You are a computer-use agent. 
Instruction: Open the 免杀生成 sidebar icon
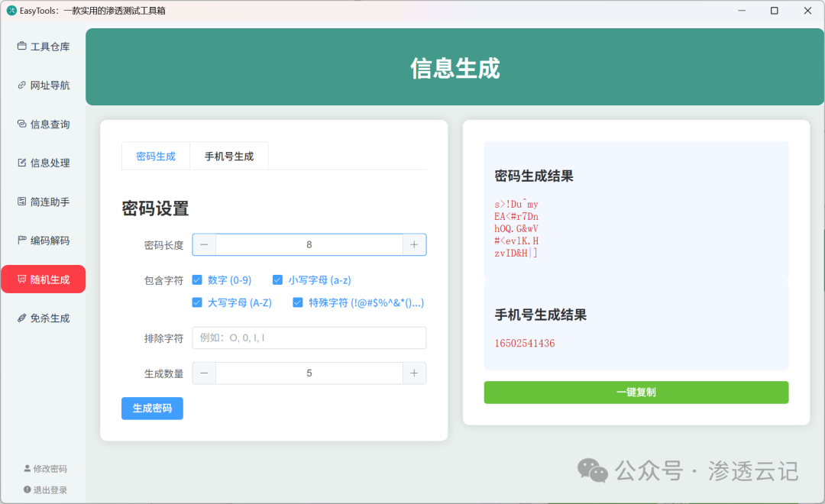21,318
